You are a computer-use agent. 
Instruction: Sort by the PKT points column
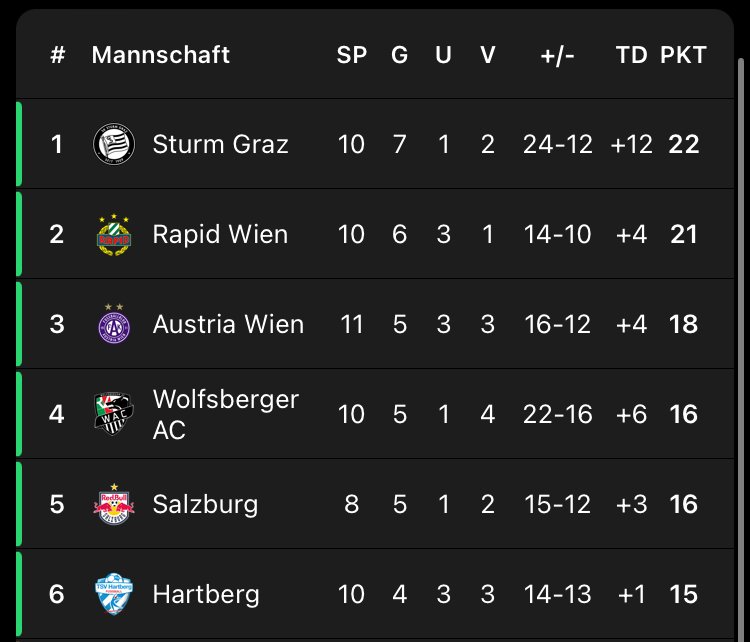[x=683, y=55]
